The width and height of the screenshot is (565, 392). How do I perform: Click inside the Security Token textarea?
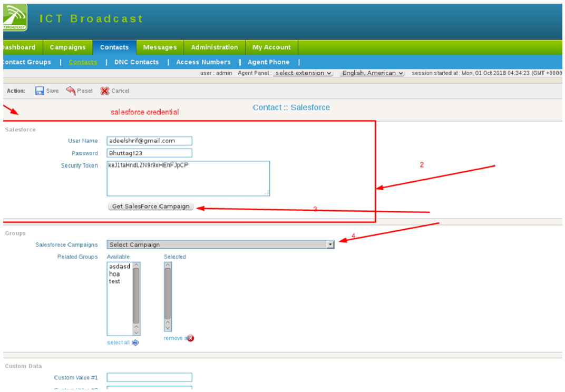tap(188, 179)
